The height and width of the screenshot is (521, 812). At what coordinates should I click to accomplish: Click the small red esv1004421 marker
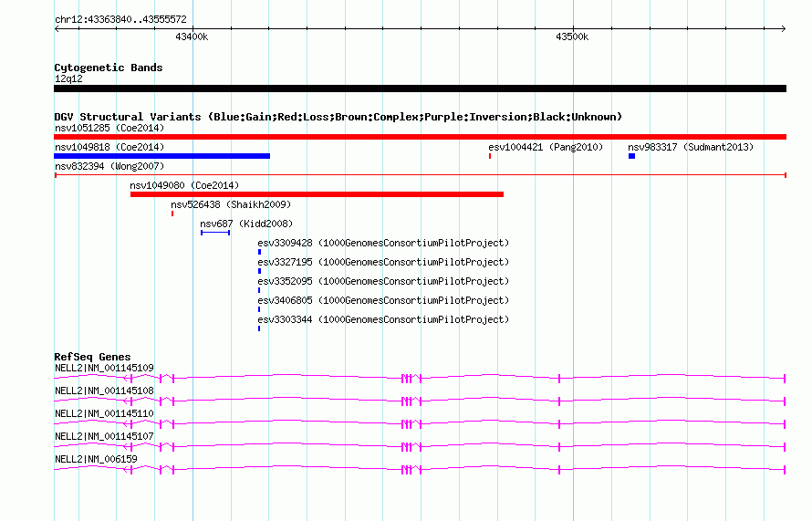tap(490, 156)
